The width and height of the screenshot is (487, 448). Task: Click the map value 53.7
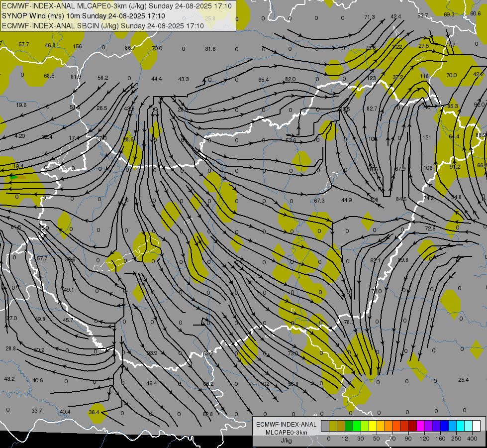[x=423, y=15]
